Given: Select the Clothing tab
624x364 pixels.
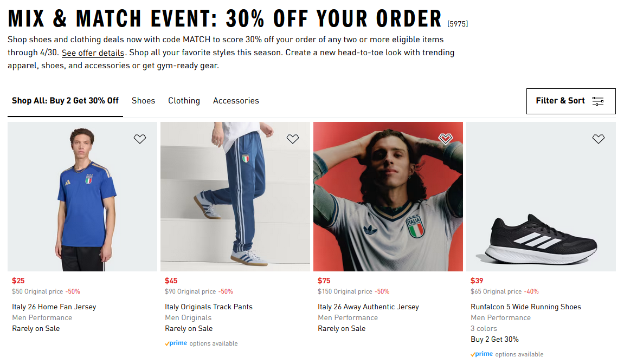Looking at the screenshot, I should click(x=184, y=101).
